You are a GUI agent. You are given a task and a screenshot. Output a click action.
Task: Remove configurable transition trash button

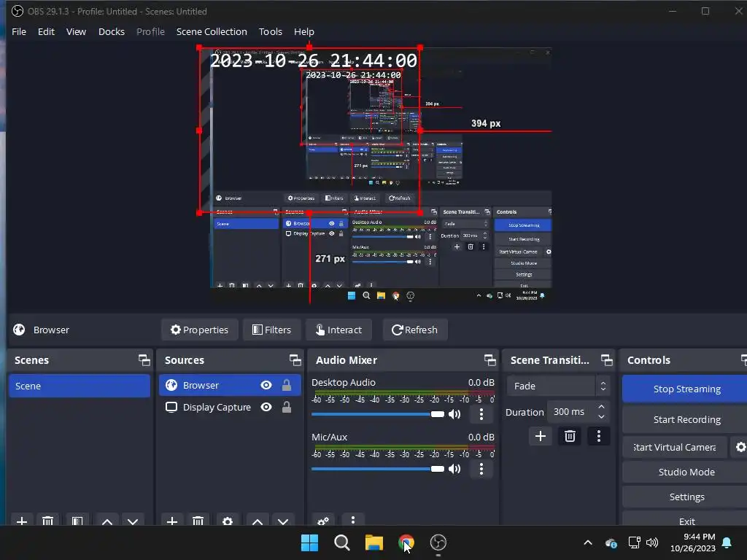point(570,436)
